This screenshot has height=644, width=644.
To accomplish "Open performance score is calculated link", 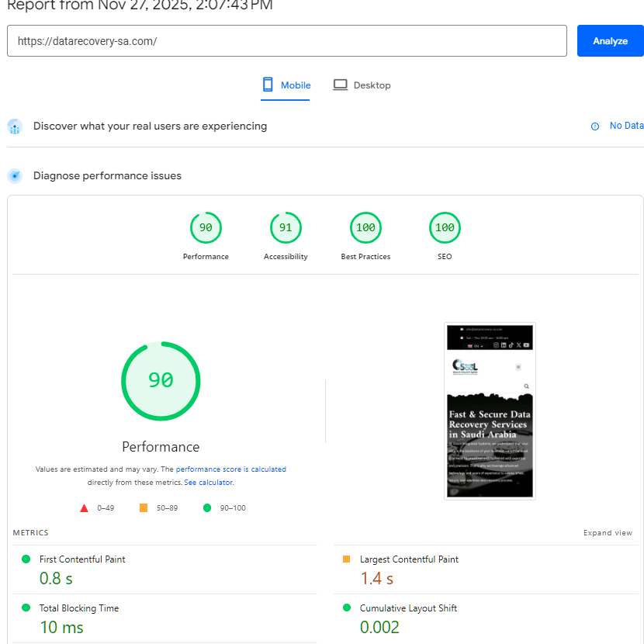I will coord(231,469).
